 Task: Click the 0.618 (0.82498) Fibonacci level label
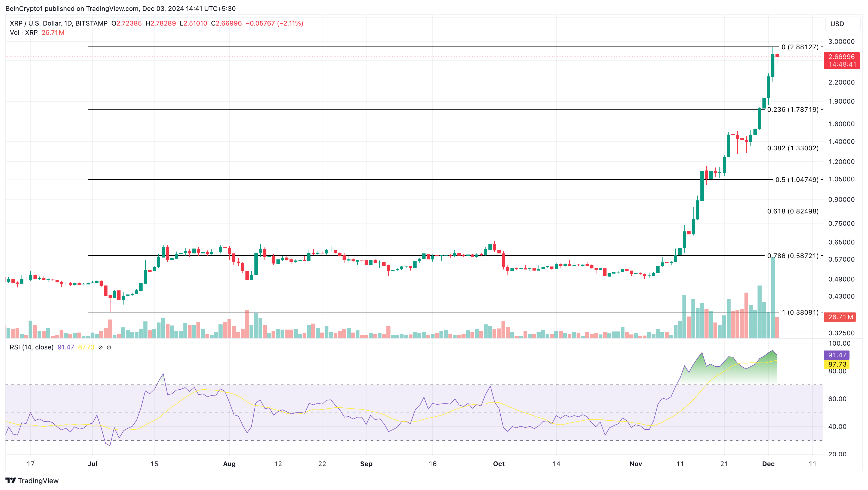(x=793, y=211)
